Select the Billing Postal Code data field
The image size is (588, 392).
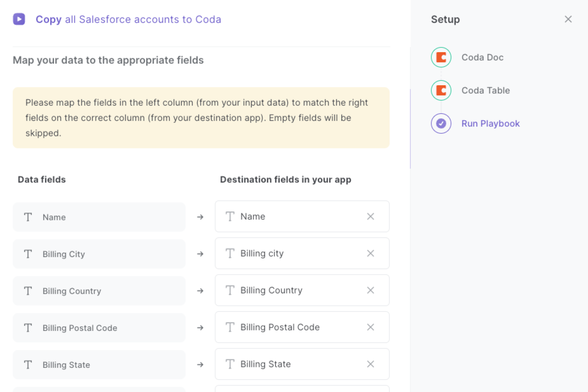[99, 328]
